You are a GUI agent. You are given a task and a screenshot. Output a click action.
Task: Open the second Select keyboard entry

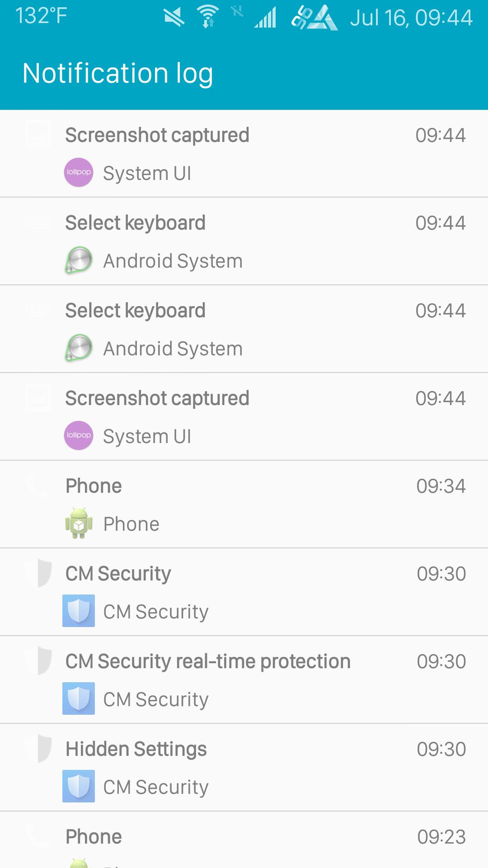click(244, 329)
